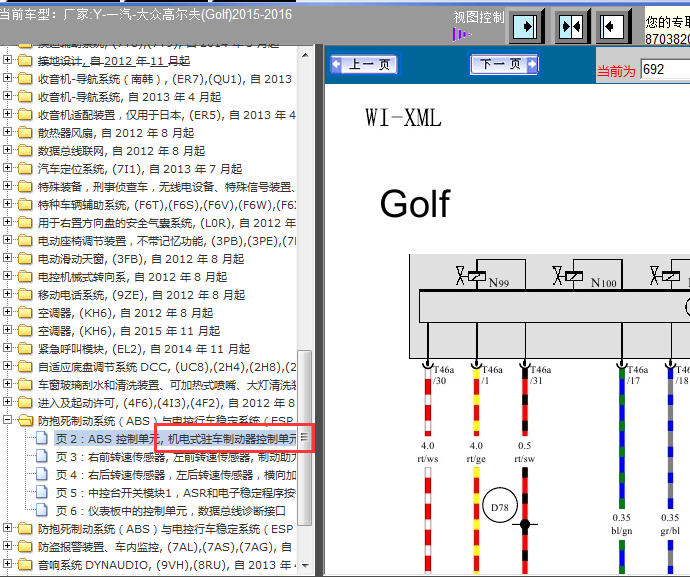Expand the second 防抱死制动系统（ABS） collapsed folder
The width and height of the screenshot is (690, 577).
point(7,528)
